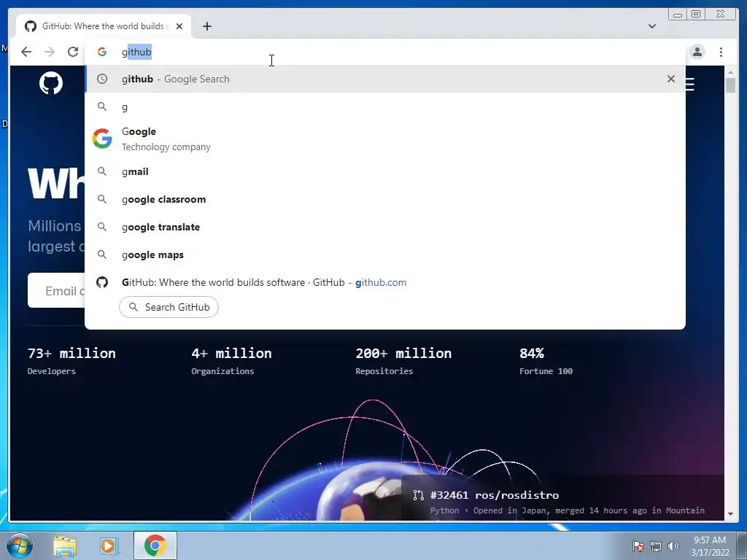The image size is (747, 560).
Task: Open the github.com page suggestion
Action: (385, 282)
